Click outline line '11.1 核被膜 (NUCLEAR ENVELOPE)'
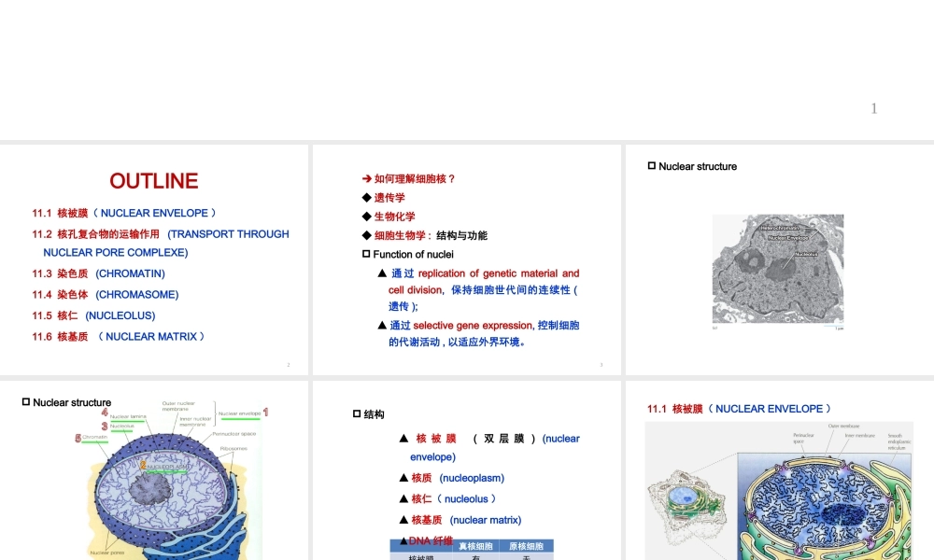This screenshot has height=560, width=934. tap(124, 213)
